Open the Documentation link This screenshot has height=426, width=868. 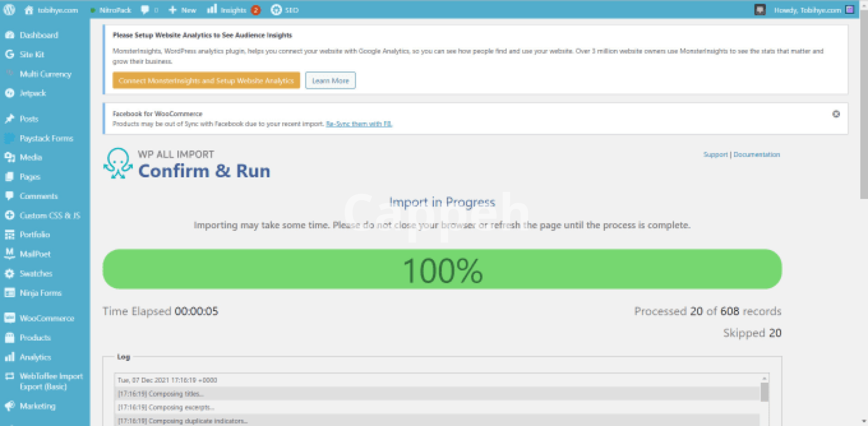click(756, 154)
